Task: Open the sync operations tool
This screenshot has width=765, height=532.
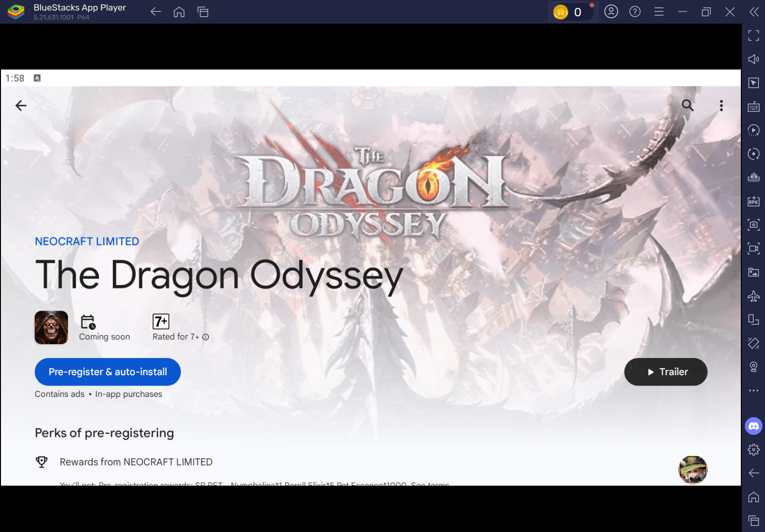Action: (x=753, y=130)
